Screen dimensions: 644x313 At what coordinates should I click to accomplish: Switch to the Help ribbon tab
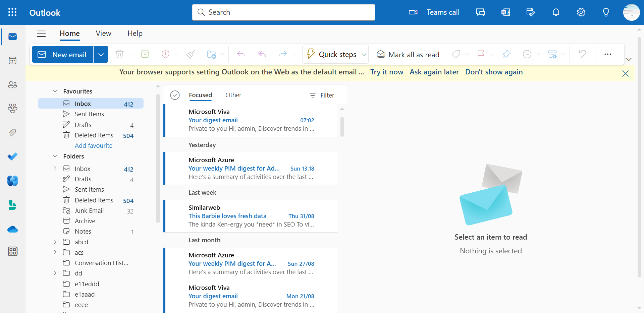point(135,34)
